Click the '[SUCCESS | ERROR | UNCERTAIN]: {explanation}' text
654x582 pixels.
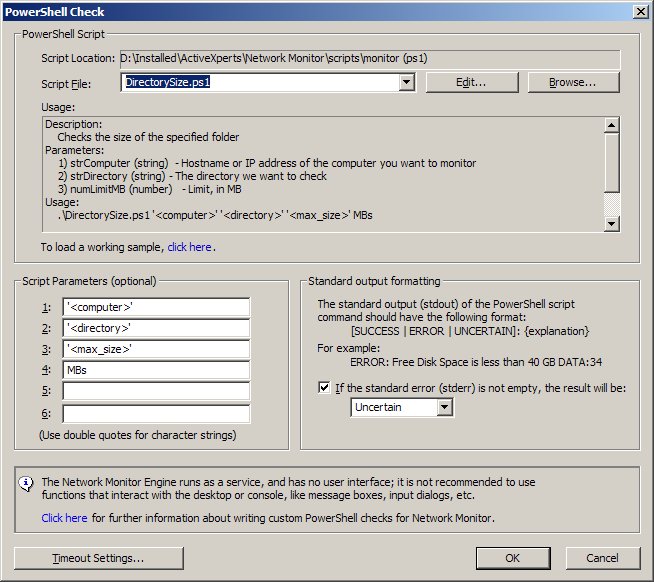click(x=470, y=331)
